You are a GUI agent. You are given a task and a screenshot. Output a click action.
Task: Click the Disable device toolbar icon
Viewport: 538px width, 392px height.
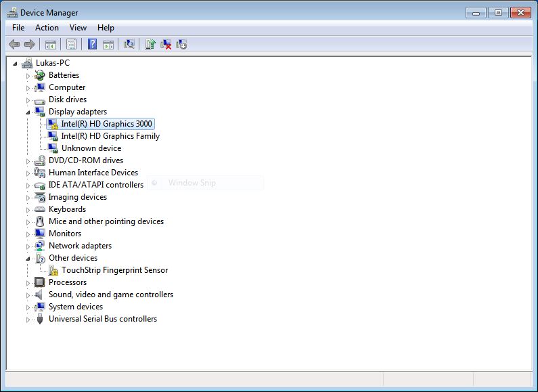(181, 44)
